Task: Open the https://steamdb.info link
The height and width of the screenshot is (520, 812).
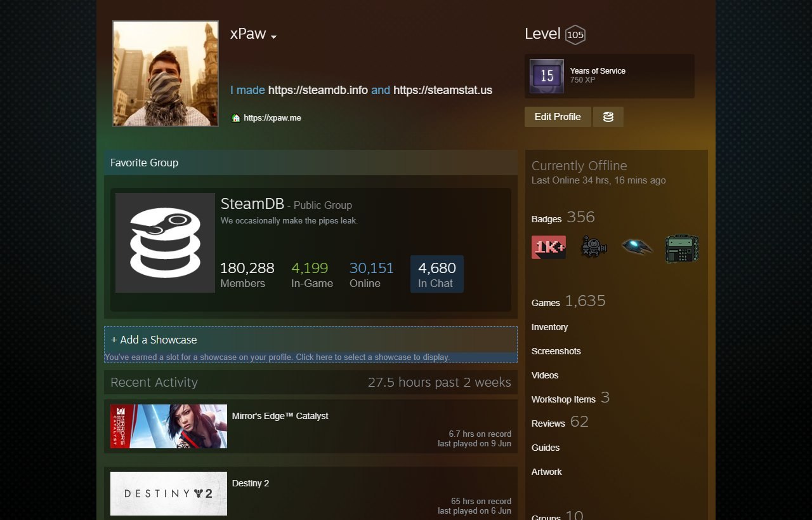Action: click(x=318, y=90)
